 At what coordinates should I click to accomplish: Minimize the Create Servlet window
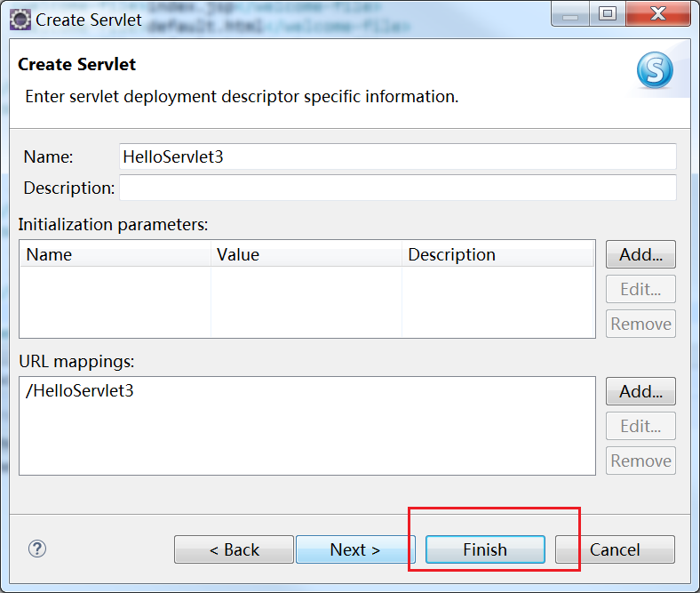pos(570,14)
